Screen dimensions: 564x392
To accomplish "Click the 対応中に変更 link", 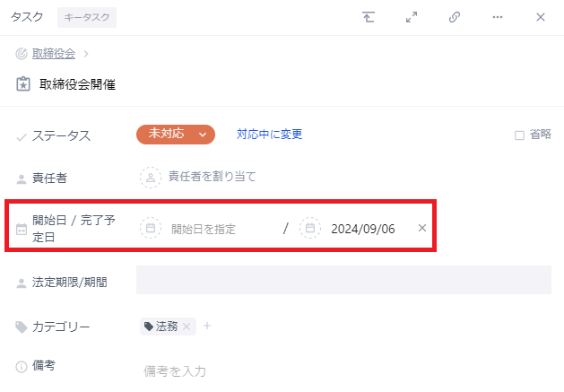I will coord(269,135).
